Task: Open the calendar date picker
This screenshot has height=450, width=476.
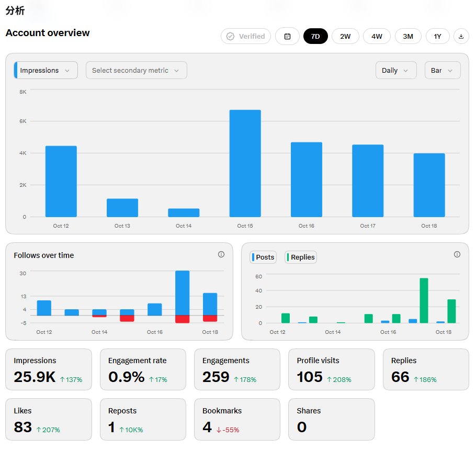Action: pyautogui.click(x=287, y=37)
